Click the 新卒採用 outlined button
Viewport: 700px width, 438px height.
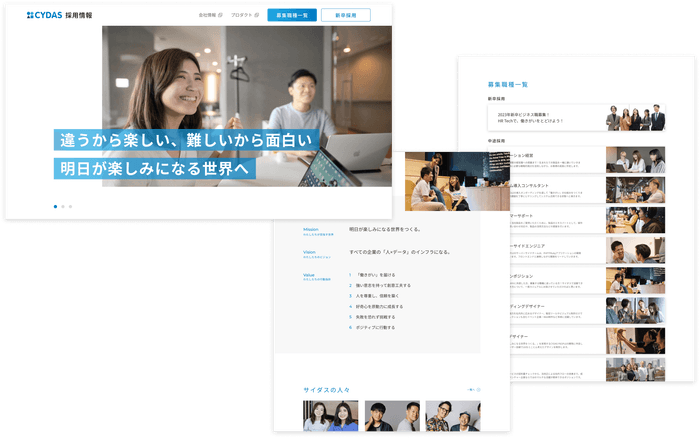346,15
